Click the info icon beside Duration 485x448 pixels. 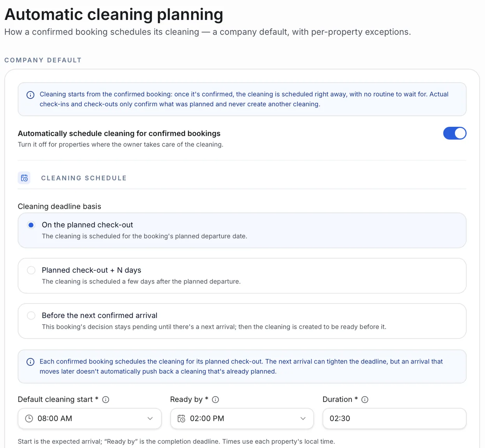point(365,400)
